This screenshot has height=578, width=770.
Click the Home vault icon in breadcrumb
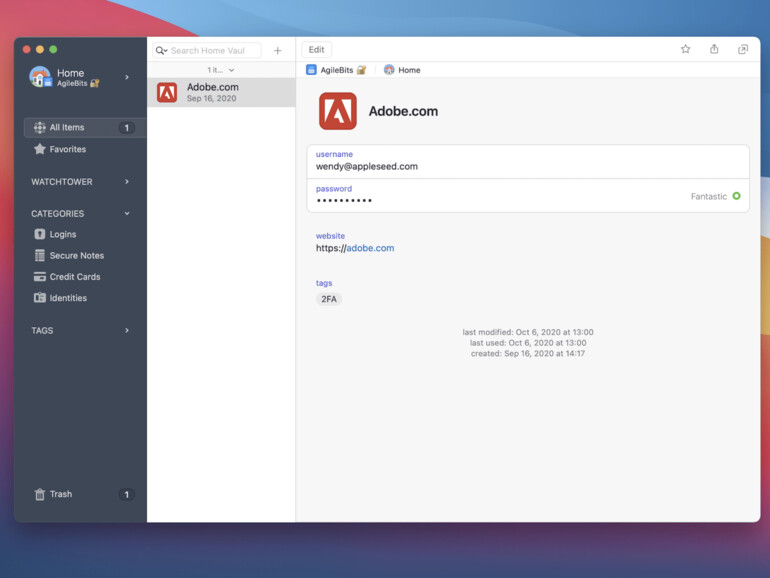(389, 70)
